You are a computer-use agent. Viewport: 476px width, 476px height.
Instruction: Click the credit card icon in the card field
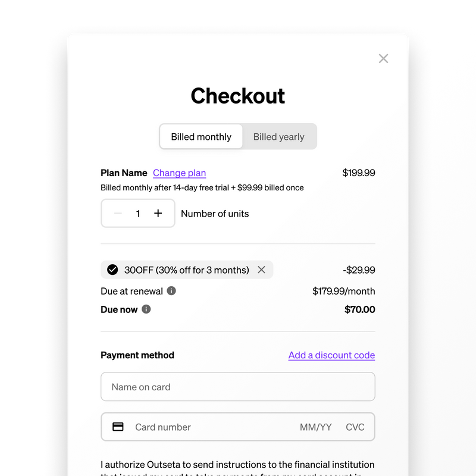[x=118, y=427]
